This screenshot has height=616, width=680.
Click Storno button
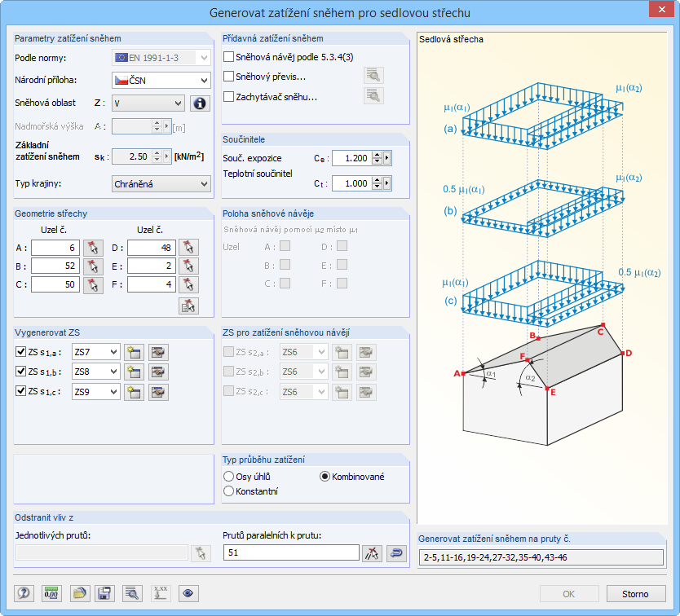(x=636, y=594)
